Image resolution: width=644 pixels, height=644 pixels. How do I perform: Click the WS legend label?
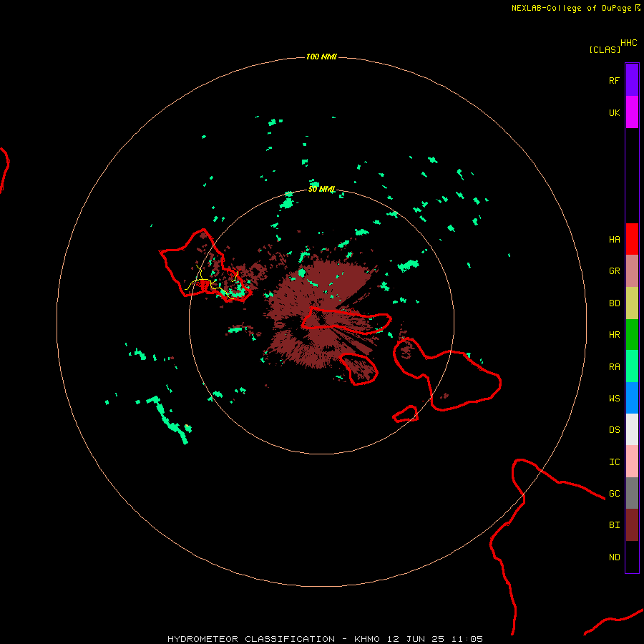(614, 399)
